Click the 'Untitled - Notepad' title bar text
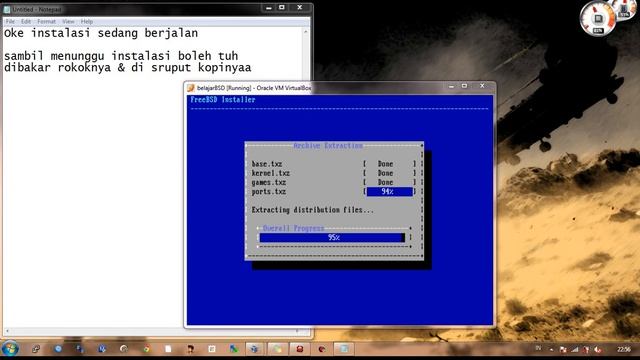The height and width of the screenshot is (360, 640). point(37,9)
